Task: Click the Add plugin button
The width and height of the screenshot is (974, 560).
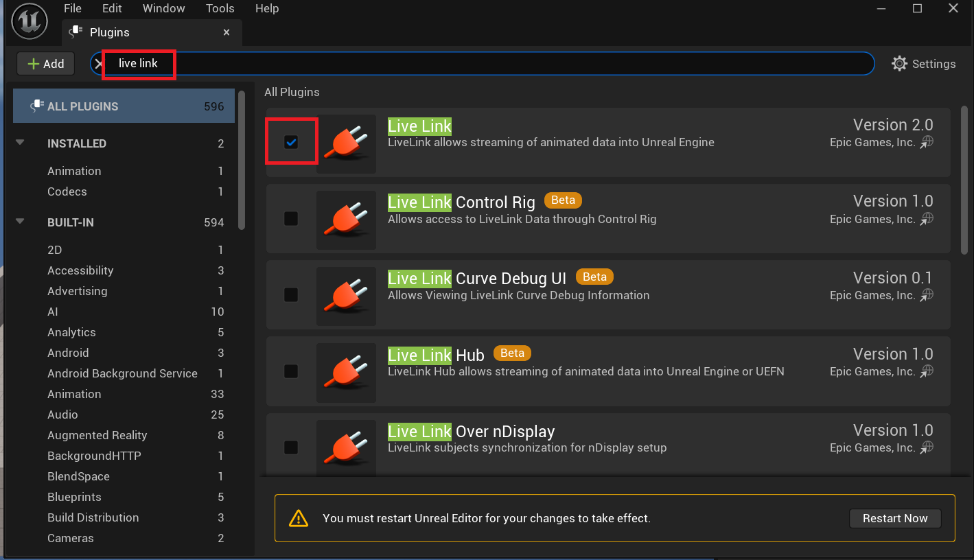Action: click(45, 64)
